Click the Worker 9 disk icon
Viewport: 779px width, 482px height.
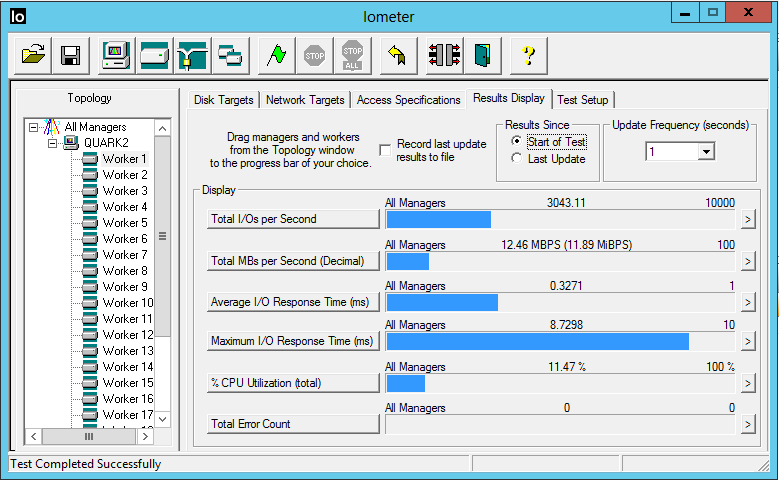pos(90,287)
